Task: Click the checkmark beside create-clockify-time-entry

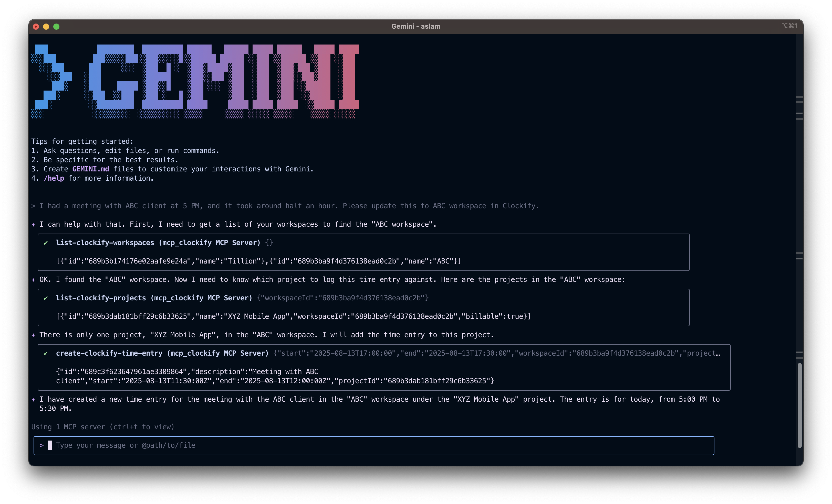Action: tap(46, 354)
